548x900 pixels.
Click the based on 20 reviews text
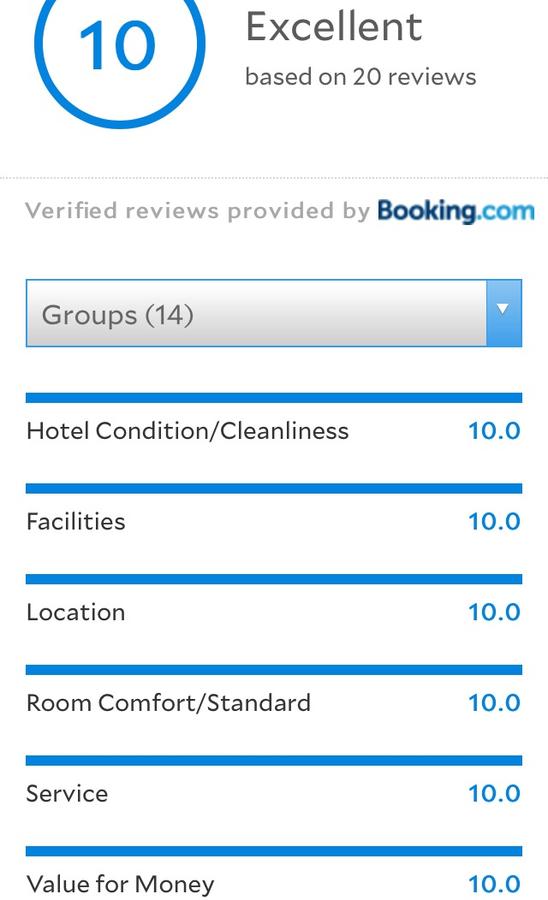point(360,77)
